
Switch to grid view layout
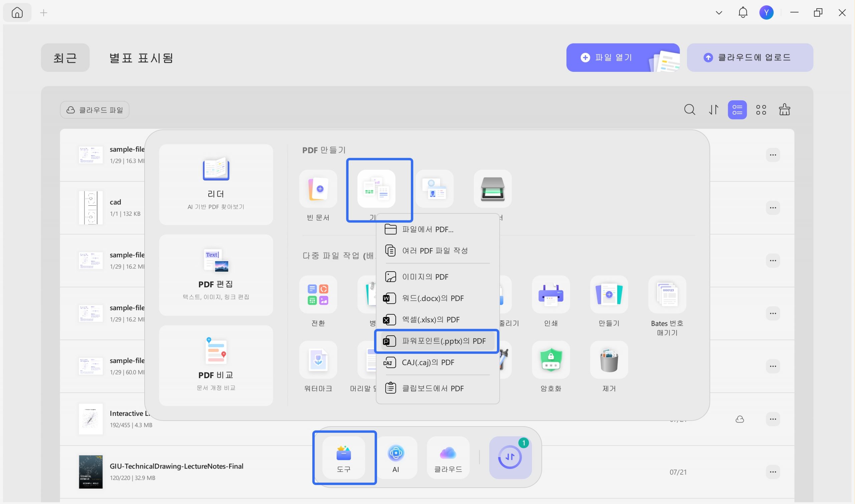pos(761,110)
